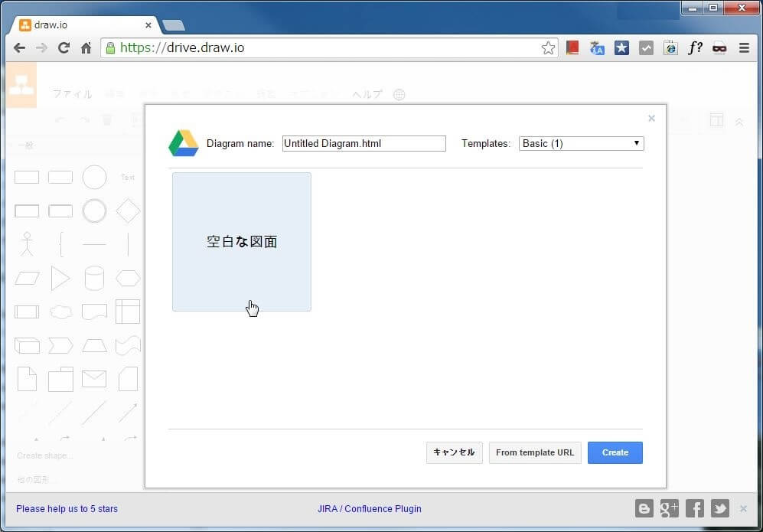Close the dialog with the X

click(651, 119)
